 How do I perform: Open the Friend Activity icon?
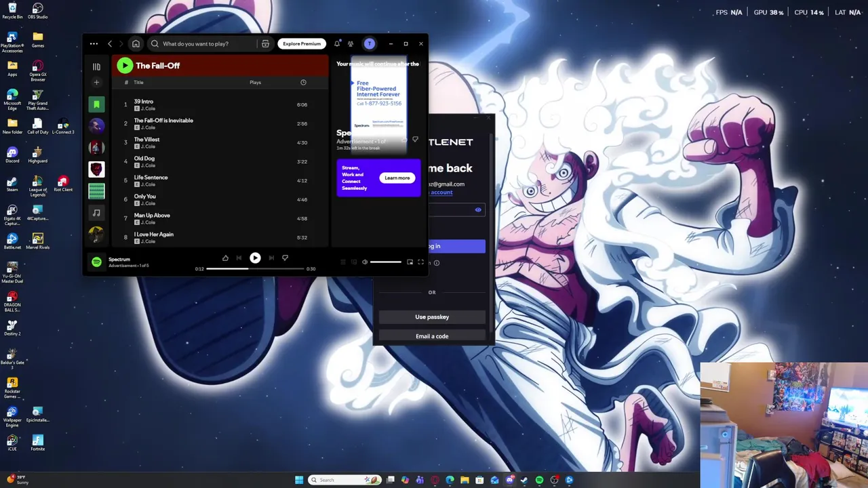click(x=351, y=43)
